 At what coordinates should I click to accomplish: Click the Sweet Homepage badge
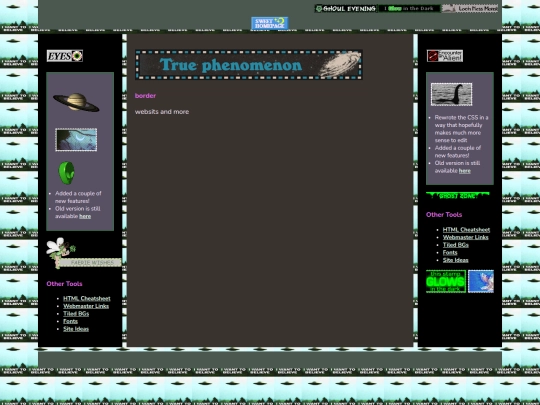(x=269, y=23)
